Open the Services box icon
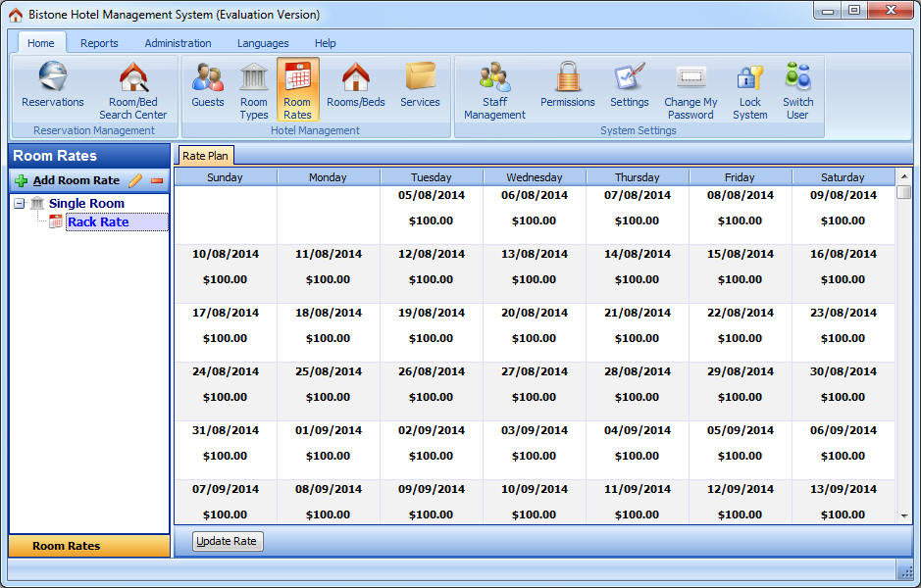Image resolution: width=921 pixels, height=588 pixels. click(x=420, y=78)
